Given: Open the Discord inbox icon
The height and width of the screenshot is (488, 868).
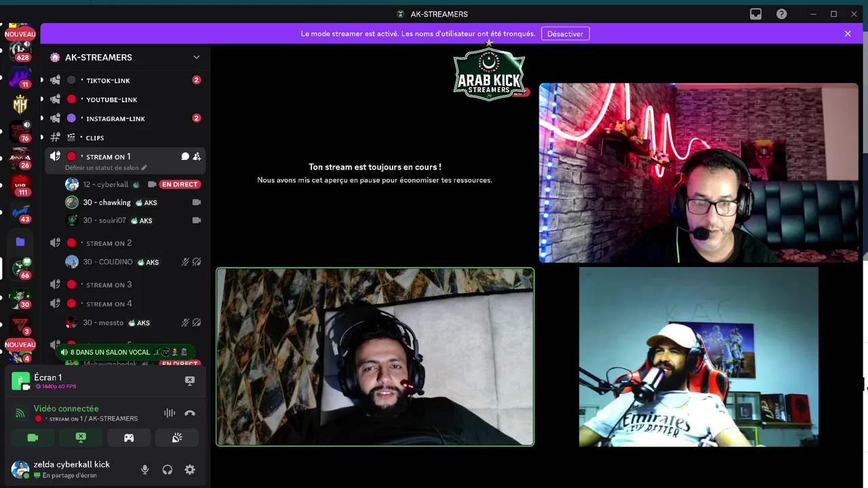Looking at the screenshot, I should click(x=755, y=14).
